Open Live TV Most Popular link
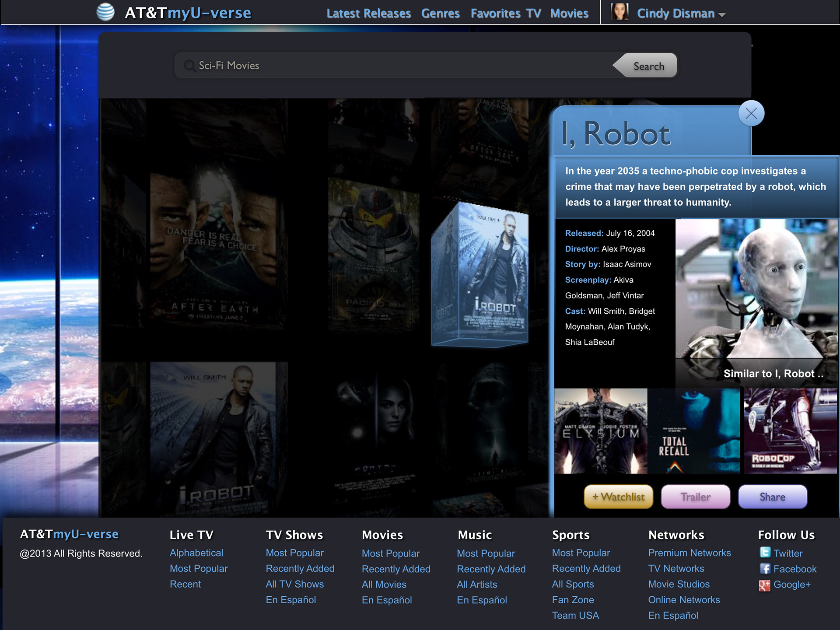Image resolution: width=840 pixels, height=630 pixels. click(x=199, y=568)
